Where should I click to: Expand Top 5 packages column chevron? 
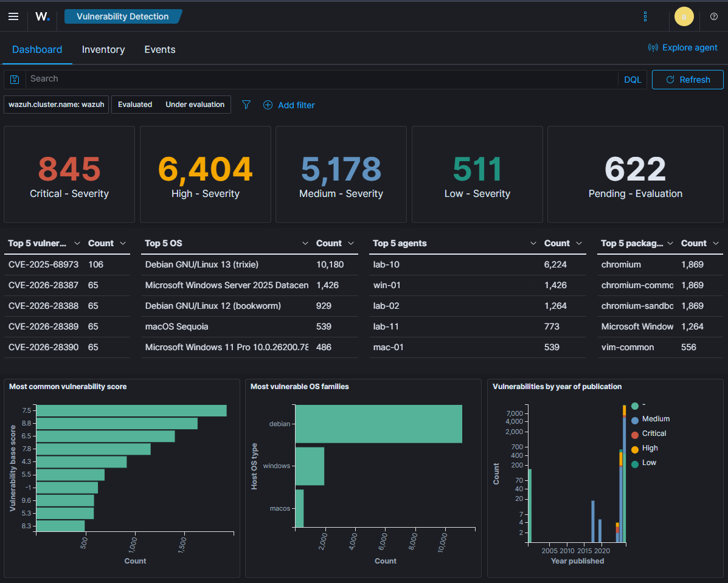pos(670,243)
